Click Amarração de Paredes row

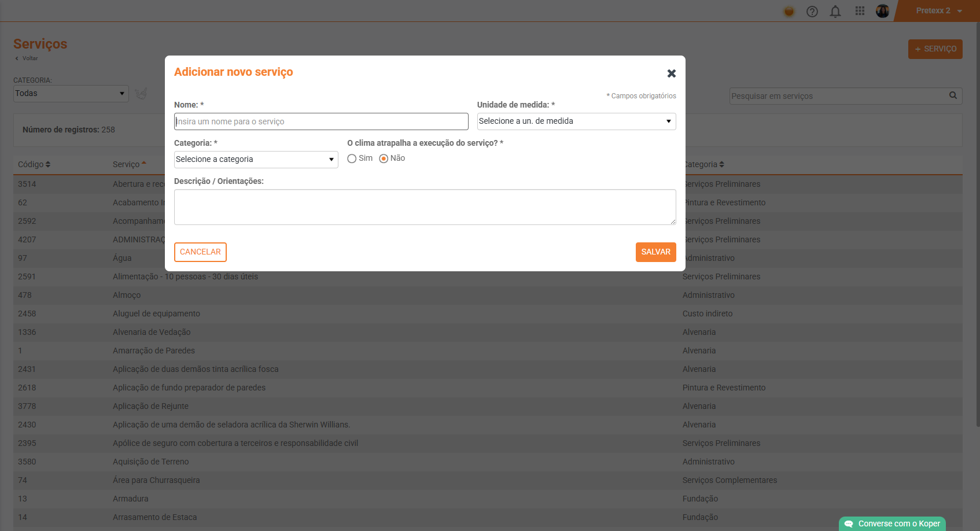click(x=488, y=351)
